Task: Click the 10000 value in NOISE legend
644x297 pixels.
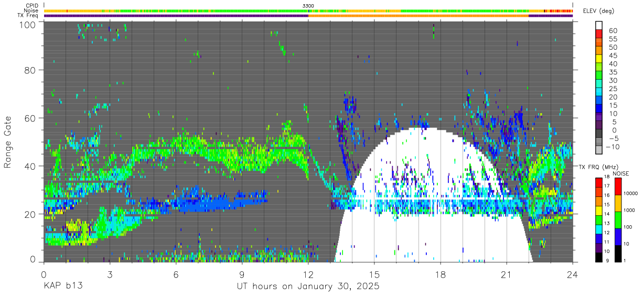Action: coord(630,193)
